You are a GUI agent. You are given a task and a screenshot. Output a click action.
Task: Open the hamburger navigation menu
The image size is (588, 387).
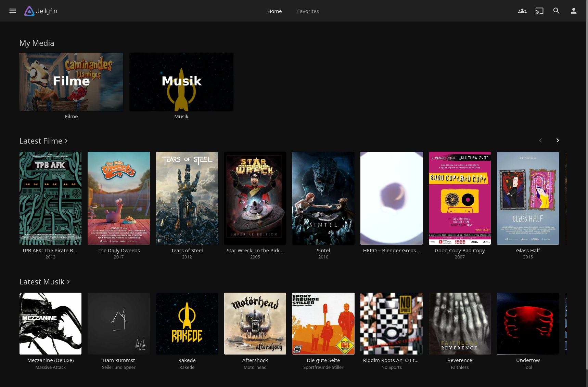click(13, 11)
